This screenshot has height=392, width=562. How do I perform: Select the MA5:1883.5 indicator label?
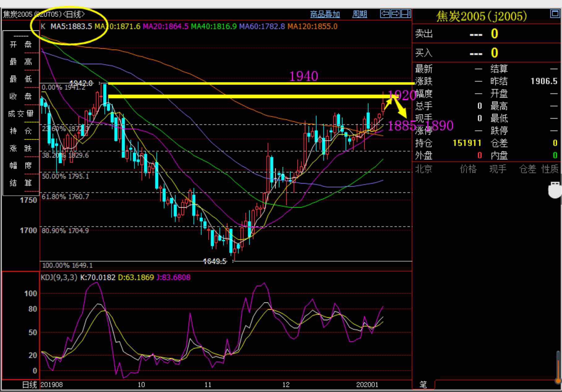(x=71, y=26)
